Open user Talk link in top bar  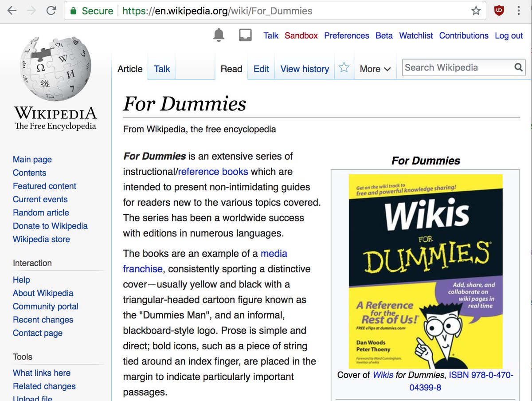coord(271,35)
